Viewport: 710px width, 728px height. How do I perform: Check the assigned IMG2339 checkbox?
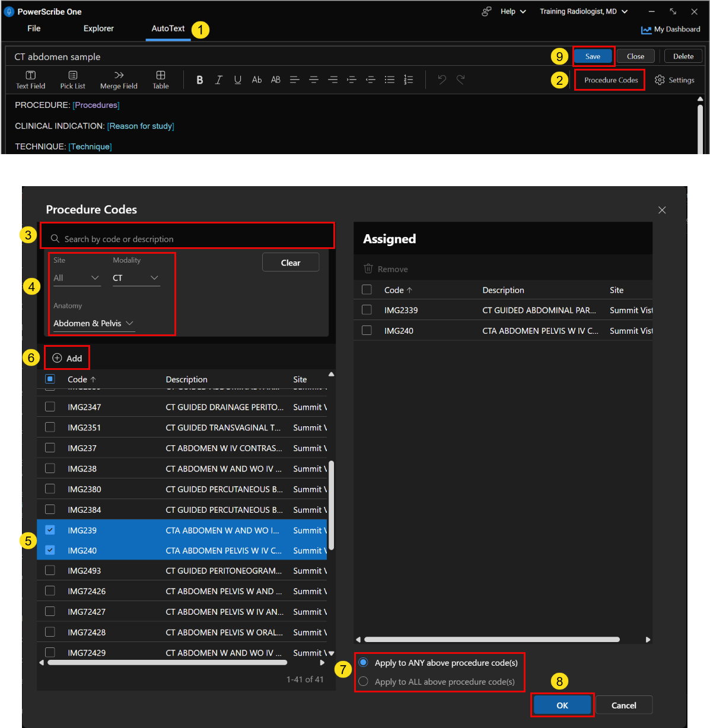click(367, 309)
